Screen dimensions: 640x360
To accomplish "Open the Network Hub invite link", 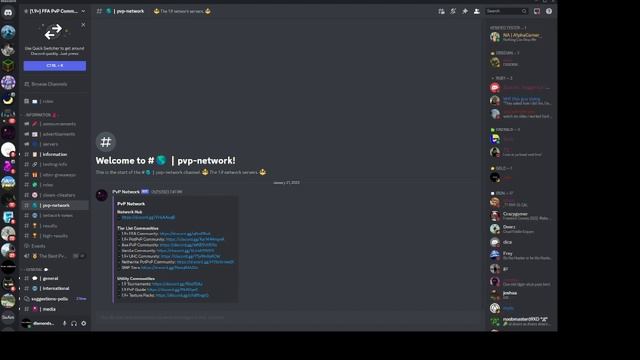I will point(148,218).
